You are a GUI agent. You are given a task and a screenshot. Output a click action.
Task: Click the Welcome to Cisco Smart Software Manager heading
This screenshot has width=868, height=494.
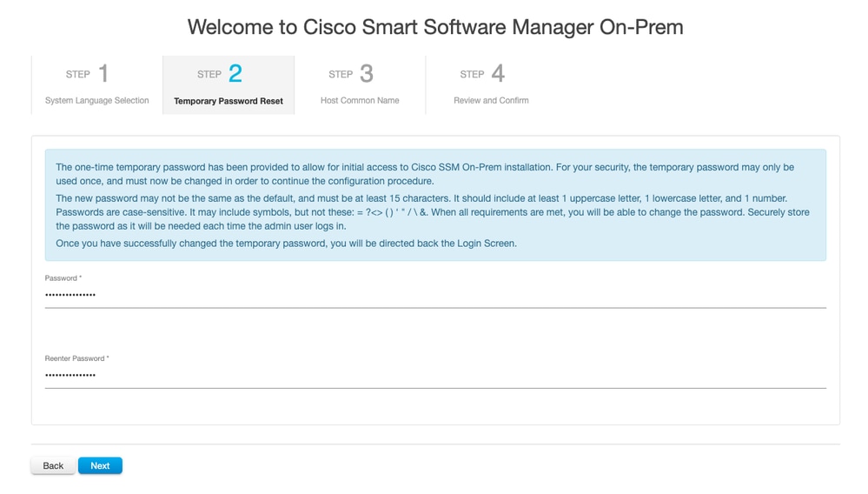point(434,27)
